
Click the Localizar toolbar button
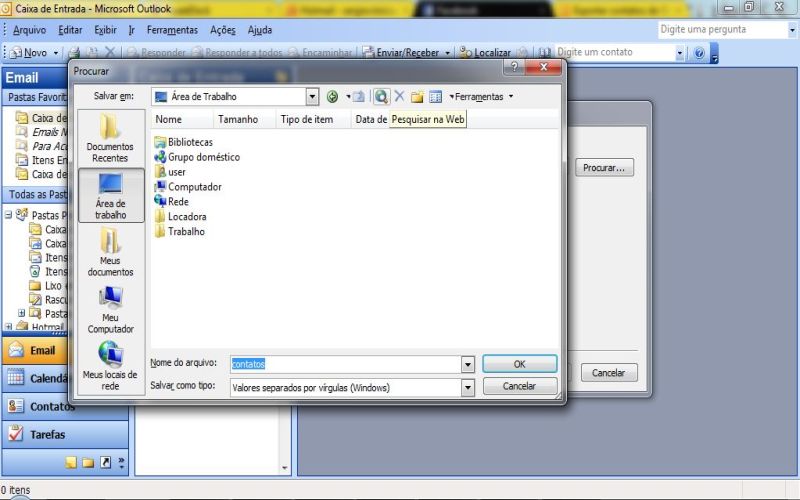(x=485, y=53)
